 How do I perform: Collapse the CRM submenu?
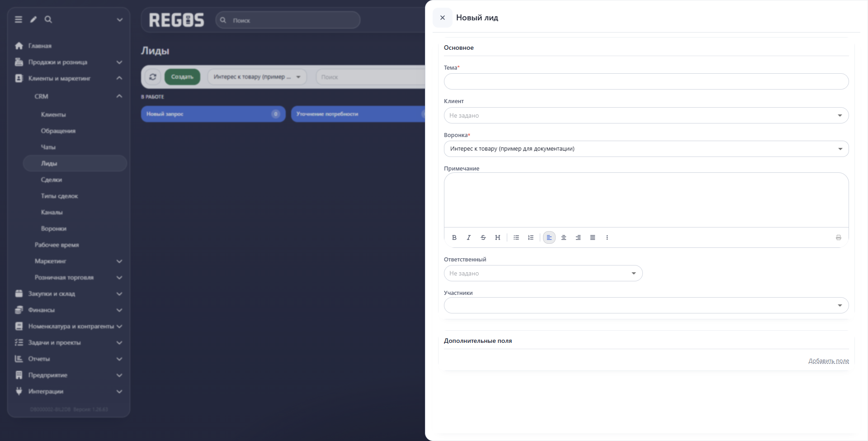[x=119, y=96]
